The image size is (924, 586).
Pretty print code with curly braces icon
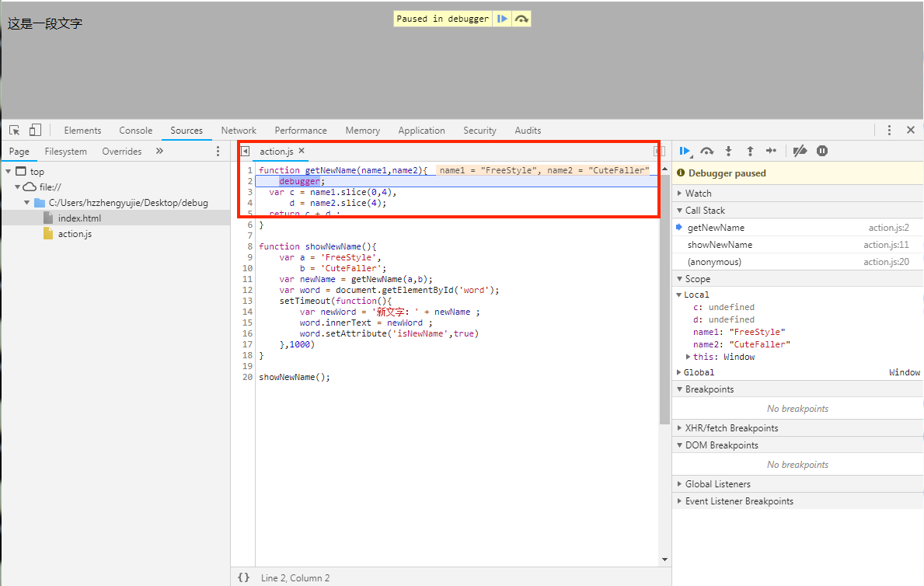(x=243, y=577)
